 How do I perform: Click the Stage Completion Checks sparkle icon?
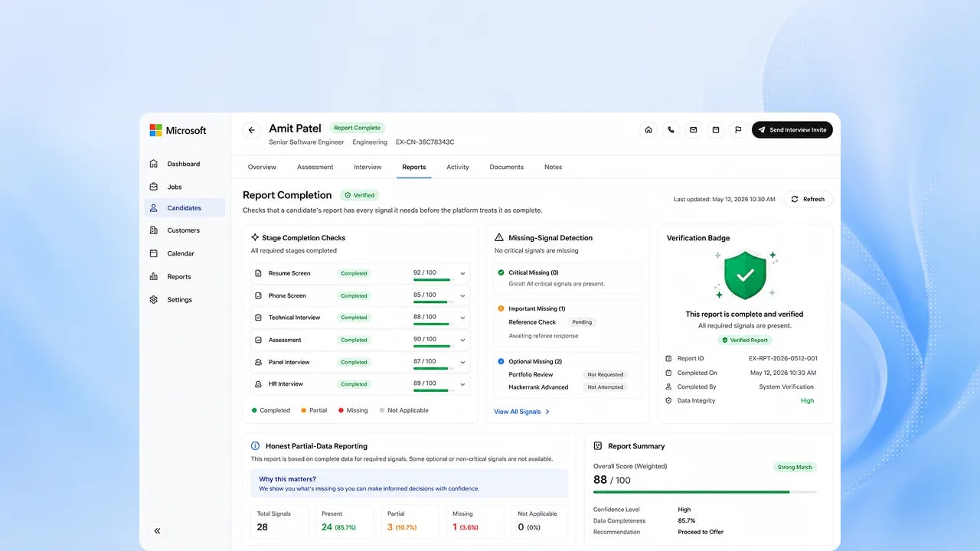pyautogui.click(x=255, y=238)
